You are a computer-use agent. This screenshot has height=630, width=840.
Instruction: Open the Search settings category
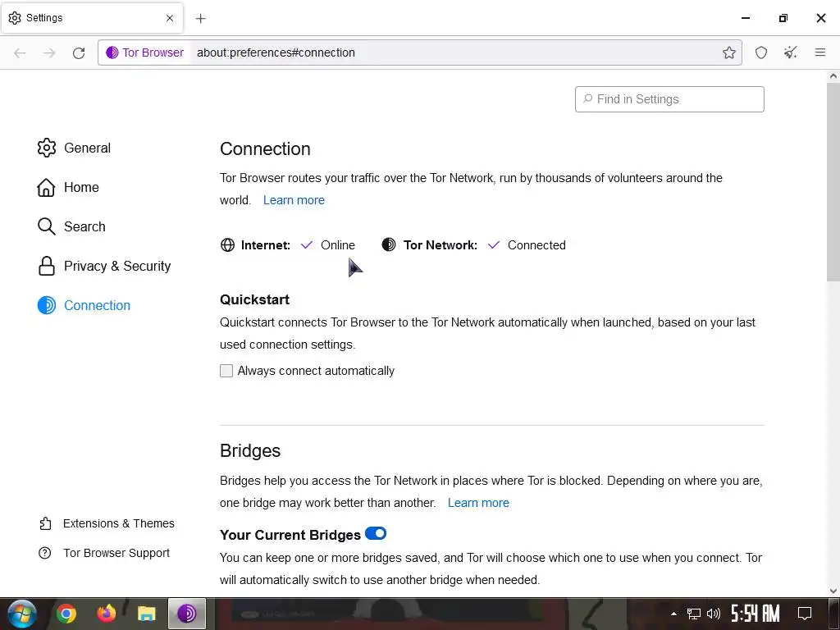tap(71, 226)
